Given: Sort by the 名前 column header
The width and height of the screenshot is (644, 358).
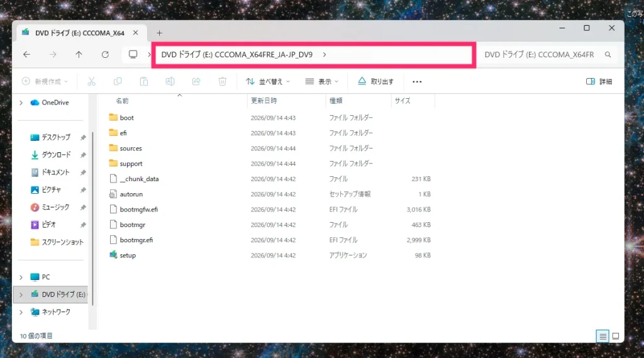Looking at the screenshot, I should click(122, 101).
